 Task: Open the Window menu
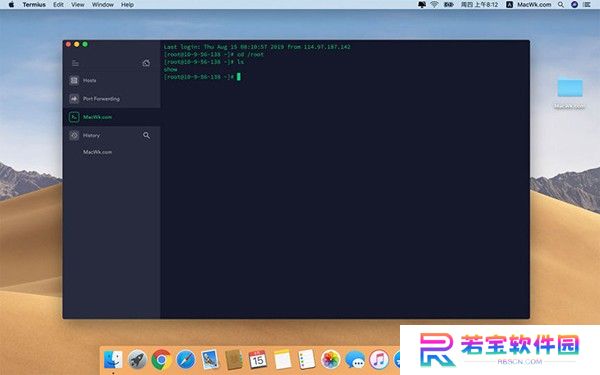[x=103, y=5]
